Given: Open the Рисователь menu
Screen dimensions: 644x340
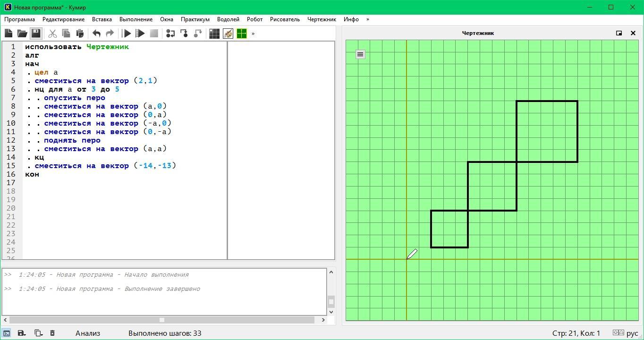Looking at the screenshot, I should point(285,19).
